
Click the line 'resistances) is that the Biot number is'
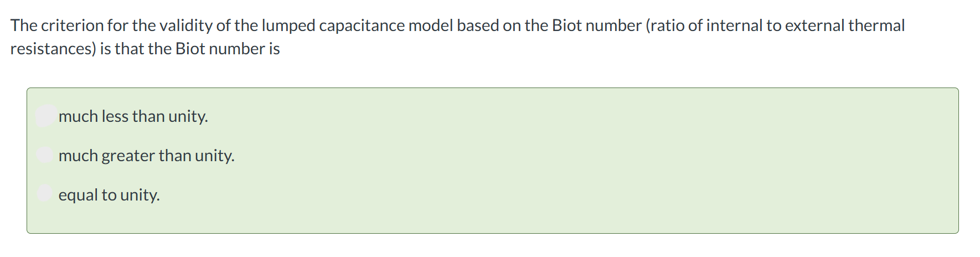point(145,49)
